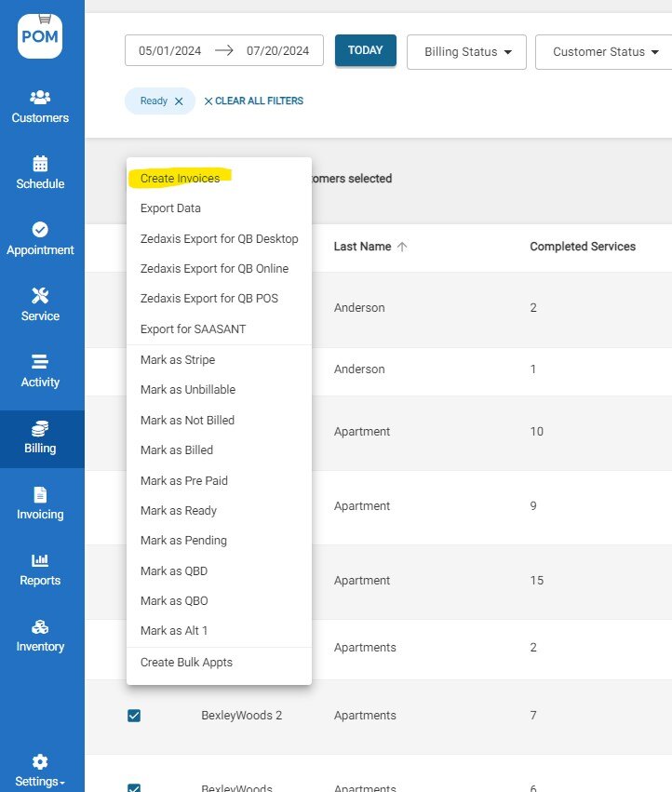
Task: Expand the Customer Status dropdown
Action: [605, 52]
